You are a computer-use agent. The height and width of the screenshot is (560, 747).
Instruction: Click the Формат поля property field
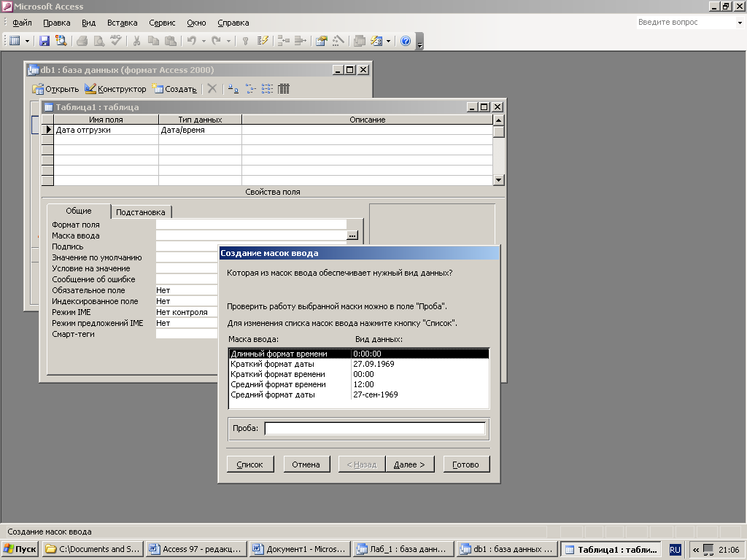[251, 225]
